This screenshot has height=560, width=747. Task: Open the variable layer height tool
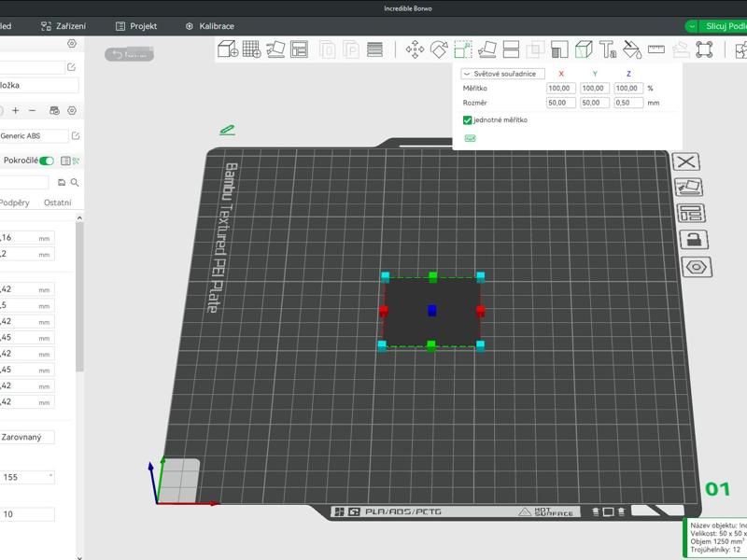(375, 49)
